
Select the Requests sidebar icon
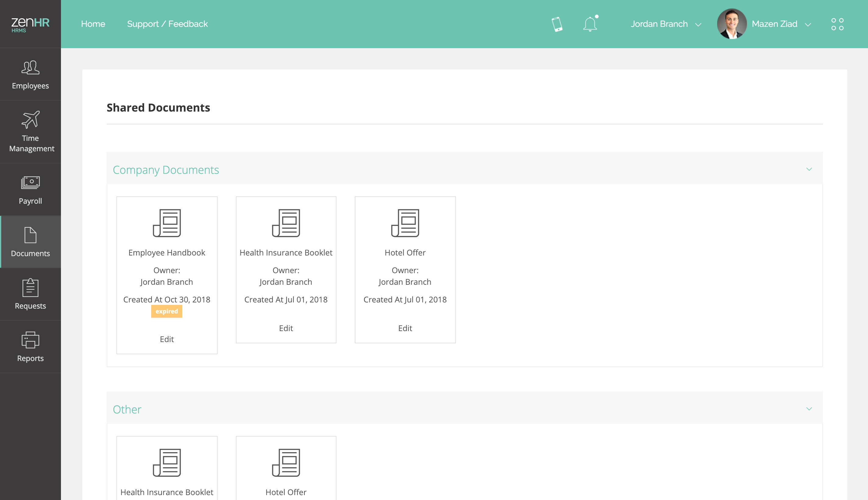pos(30,294)
